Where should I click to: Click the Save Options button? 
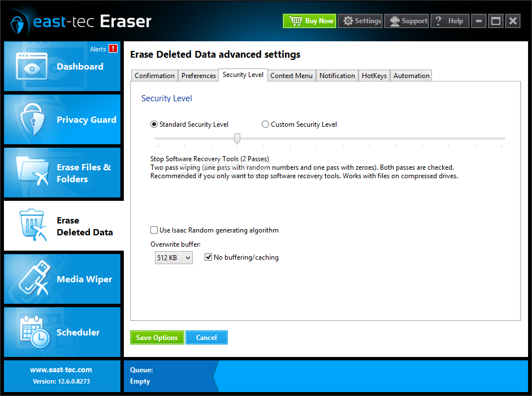(x=157, y=337)
